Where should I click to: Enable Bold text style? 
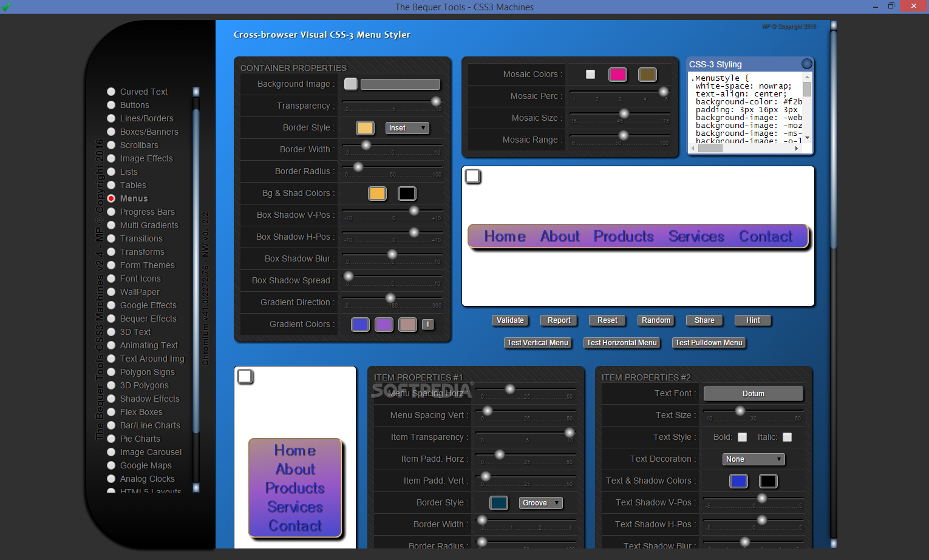(x=742, y=437)
